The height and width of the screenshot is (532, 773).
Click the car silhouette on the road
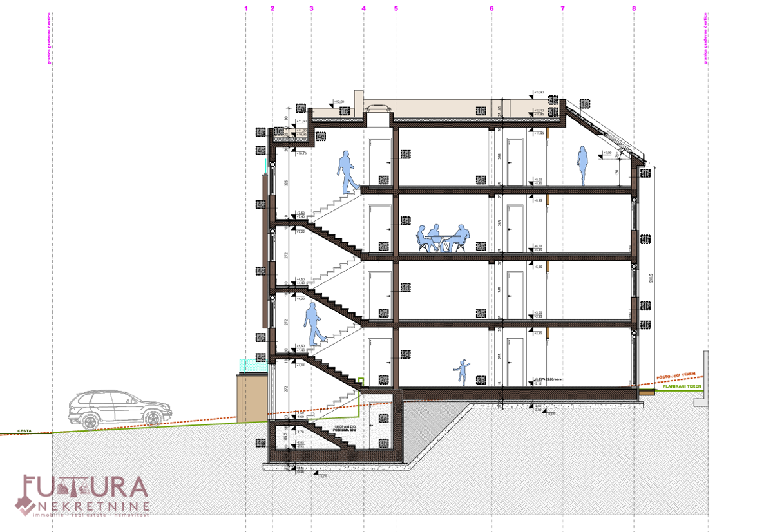coord(120,409)
